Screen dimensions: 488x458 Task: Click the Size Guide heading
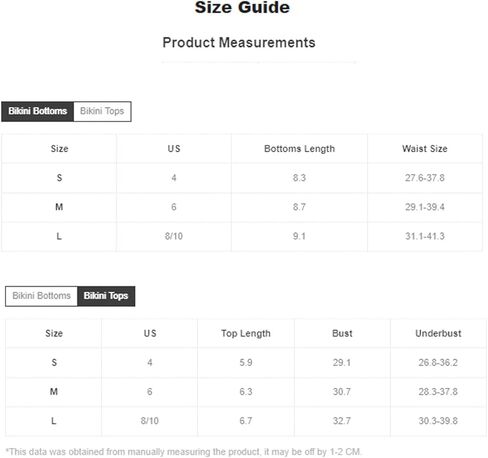tap(242, 8)
